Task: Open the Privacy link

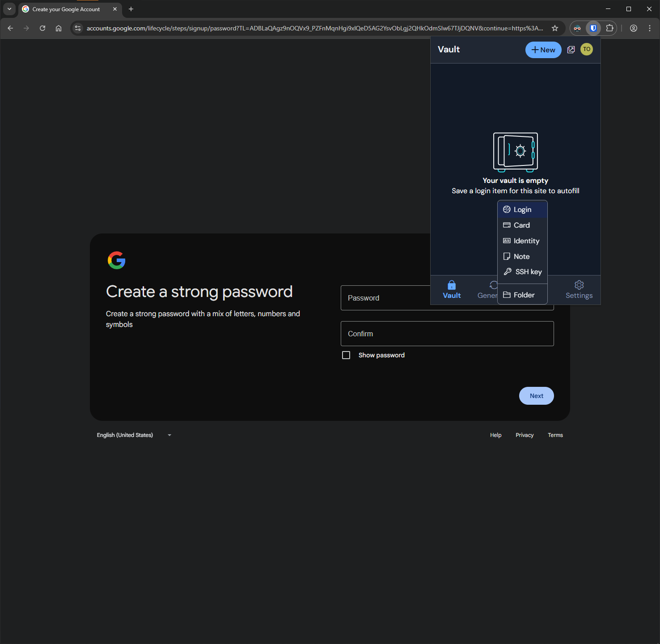Action: 525,435
